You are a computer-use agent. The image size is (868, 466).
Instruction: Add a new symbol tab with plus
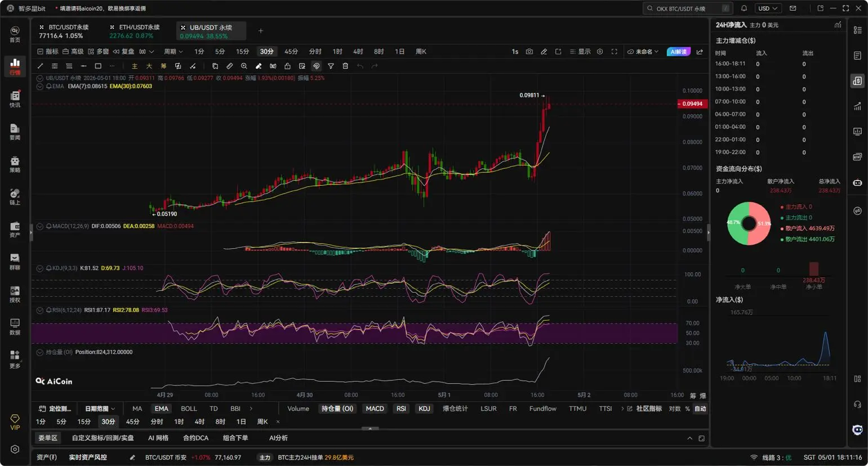[x=260, y=31]
